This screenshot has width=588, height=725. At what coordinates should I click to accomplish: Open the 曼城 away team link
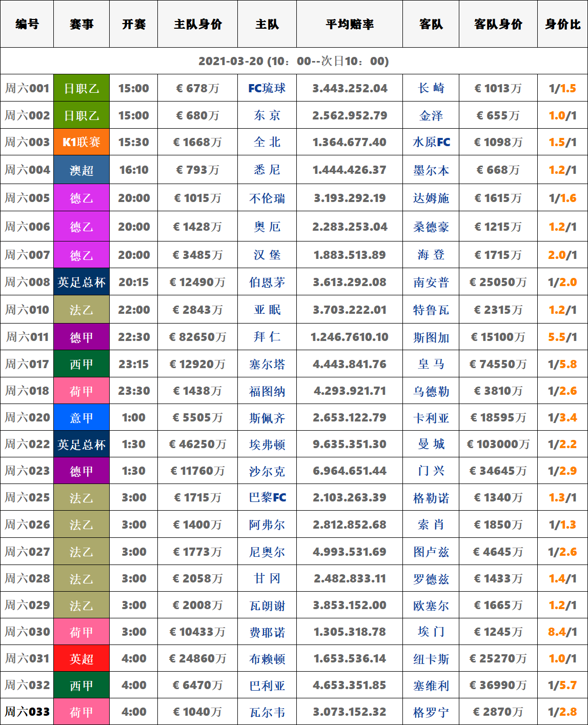click(431, 444)
